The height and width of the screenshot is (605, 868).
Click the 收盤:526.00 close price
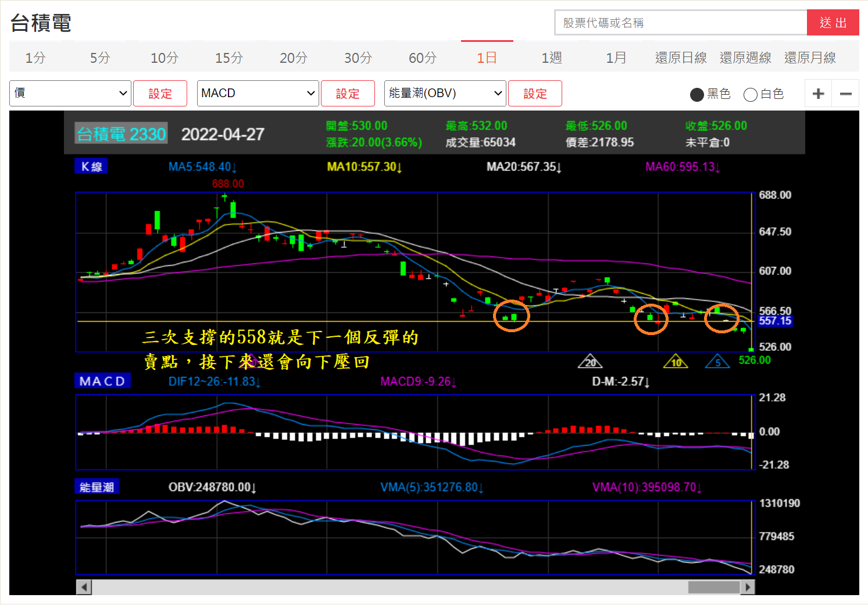click(x=716, y=126)
